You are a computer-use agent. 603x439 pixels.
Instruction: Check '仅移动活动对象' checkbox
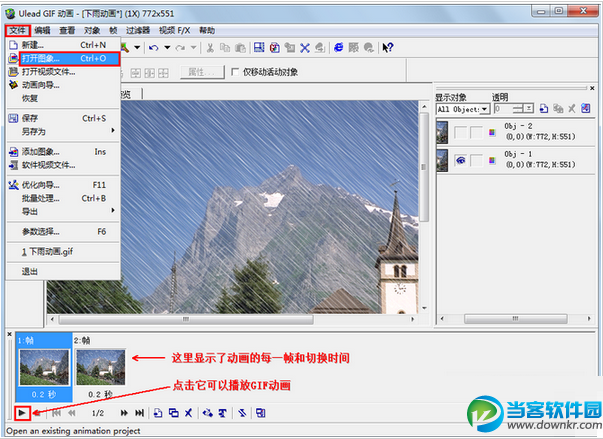tap(235, 72)
